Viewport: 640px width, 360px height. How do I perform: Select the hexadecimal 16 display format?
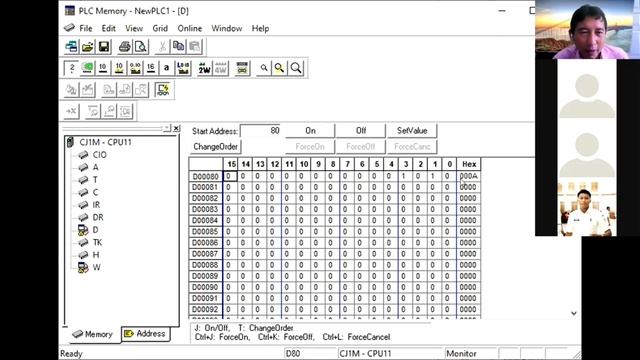tap(151, 68)
